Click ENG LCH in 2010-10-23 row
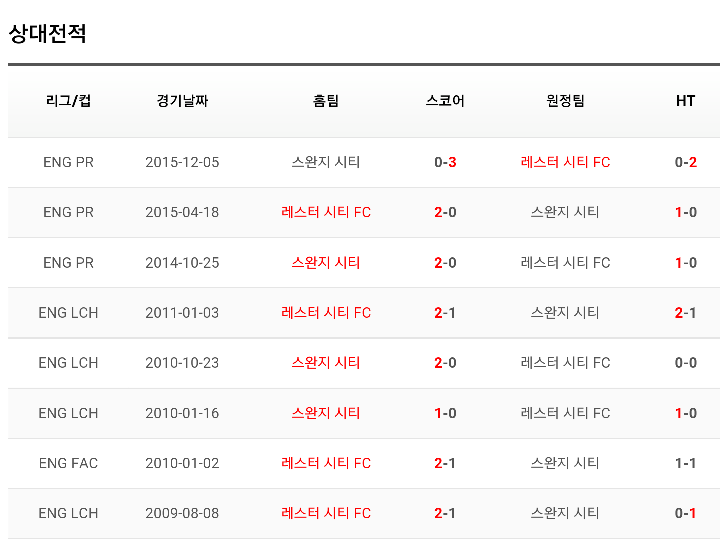 (68, 363)
